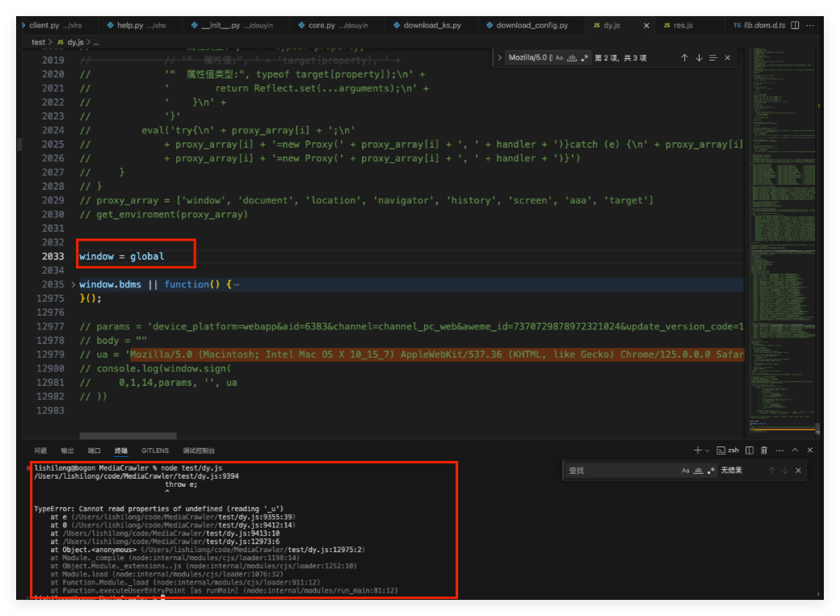Open the 调试控制台 panel tab
This screenshot has height=616, width=840.
(x=199, y=450)
